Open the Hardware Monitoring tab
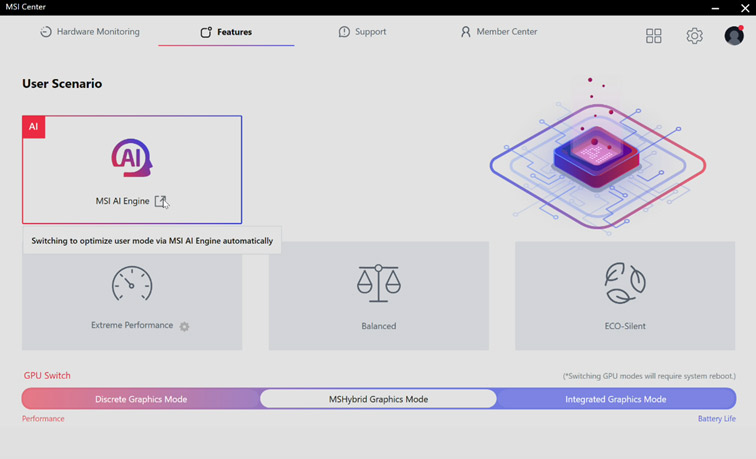 (x=89, y=32)
